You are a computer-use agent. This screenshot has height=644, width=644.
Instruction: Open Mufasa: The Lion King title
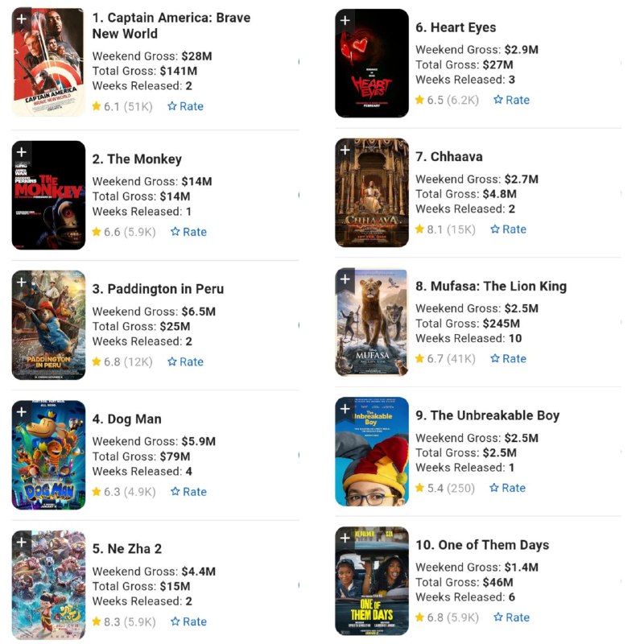pyautogui.click(x=491, y=287)
